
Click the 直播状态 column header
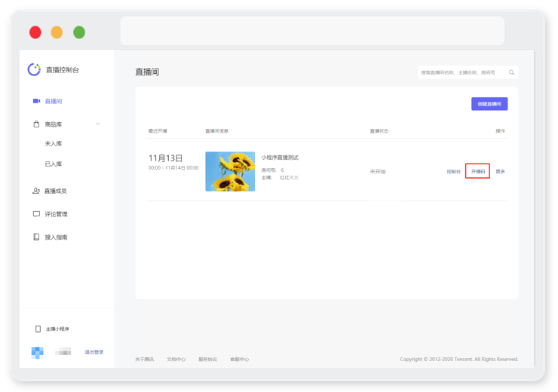click(379, 131)
